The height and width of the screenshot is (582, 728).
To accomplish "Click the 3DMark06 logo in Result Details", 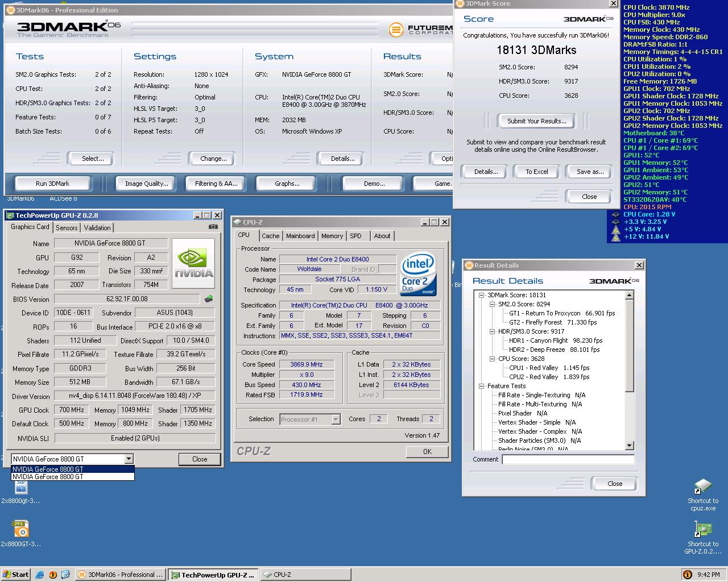I will click(x=614, y=281).
